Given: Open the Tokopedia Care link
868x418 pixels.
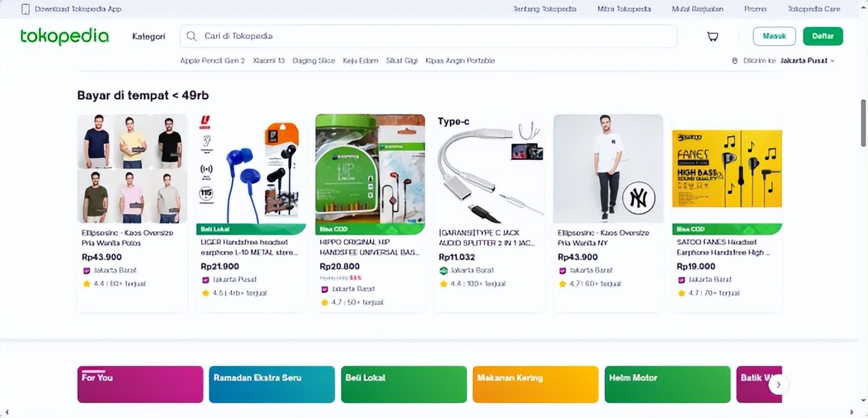Looking at the screenshot, I should point(813,9).
